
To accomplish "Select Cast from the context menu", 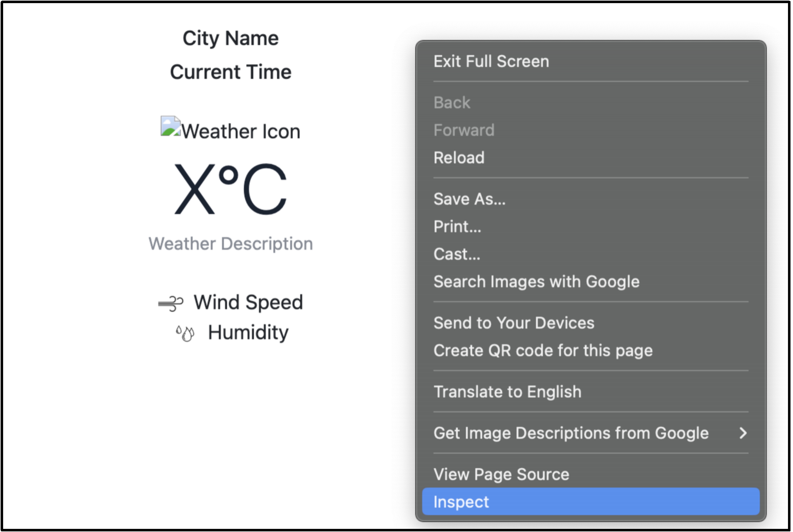I will pos(457,254).
